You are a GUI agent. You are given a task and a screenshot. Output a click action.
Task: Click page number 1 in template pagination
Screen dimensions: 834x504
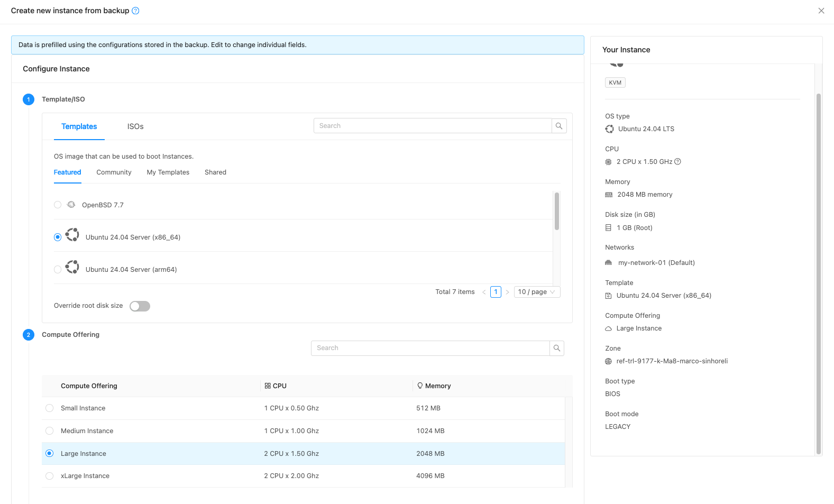[x=496, y=292]
